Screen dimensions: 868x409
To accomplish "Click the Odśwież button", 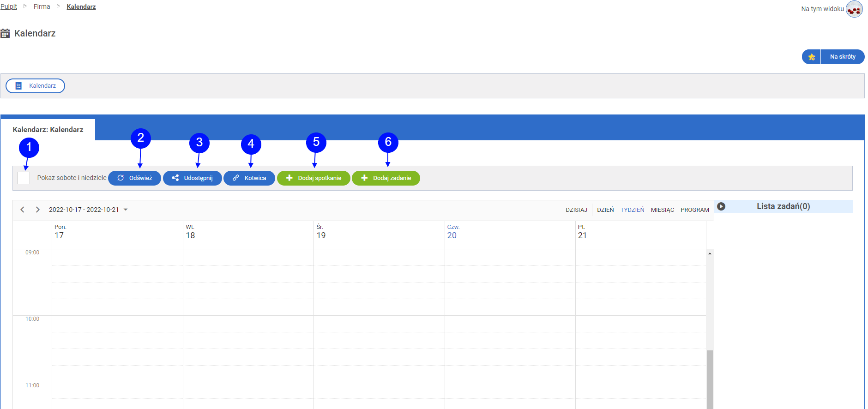I will (x=134, y=178).
